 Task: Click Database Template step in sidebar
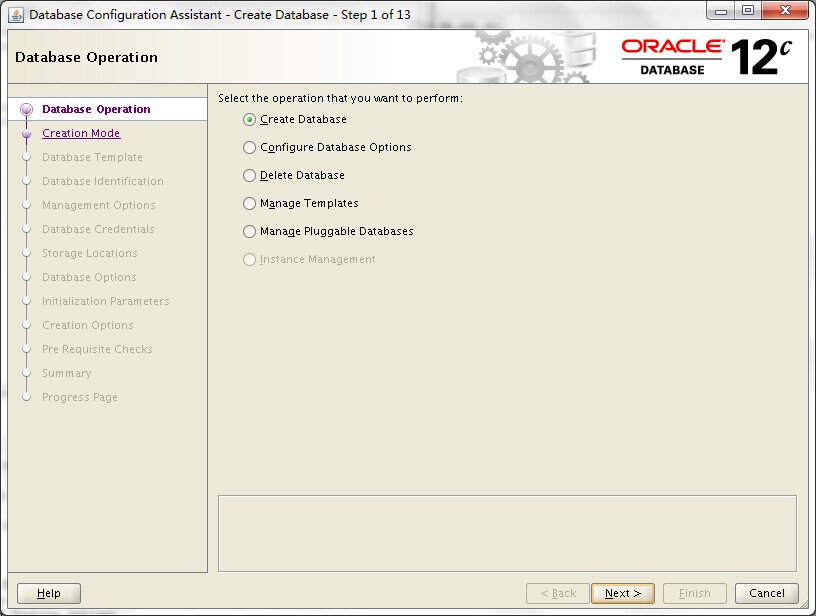pyautogui.click(x=92, y=157)
